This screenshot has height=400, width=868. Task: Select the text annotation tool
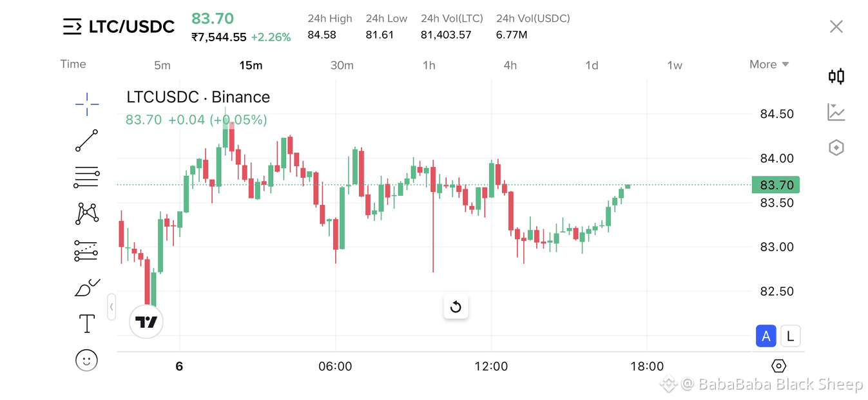[x=86, y=323]
